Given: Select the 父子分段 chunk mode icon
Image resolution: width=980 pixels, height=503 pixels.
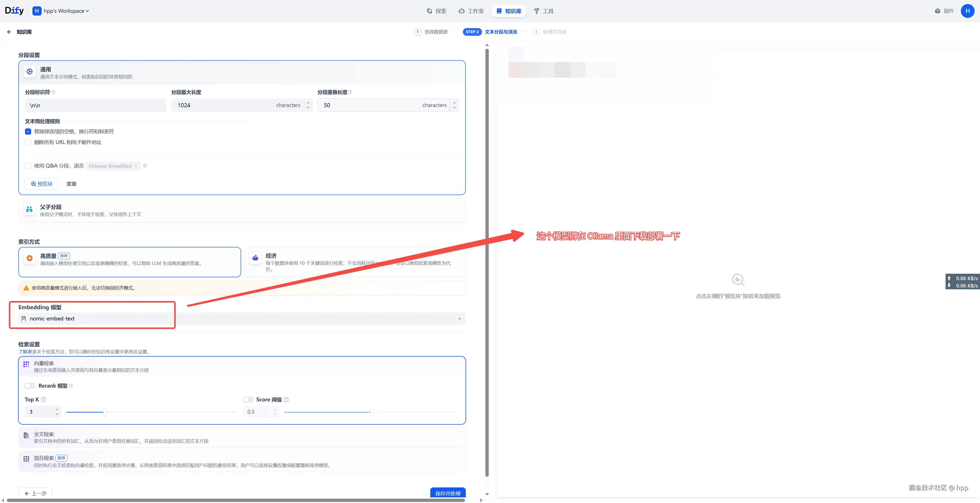Looking at the screenshot, I should point(29,210).
